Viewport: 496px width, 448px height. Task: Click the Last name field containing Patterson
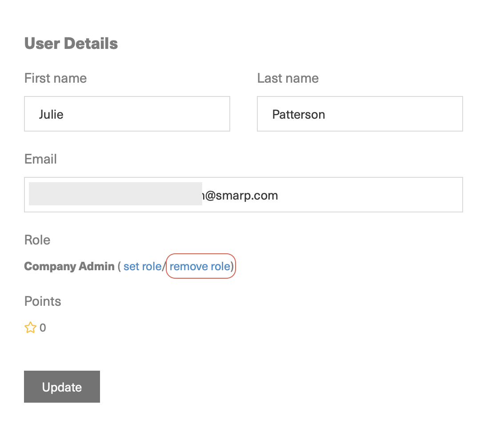[x=360, y=114]
